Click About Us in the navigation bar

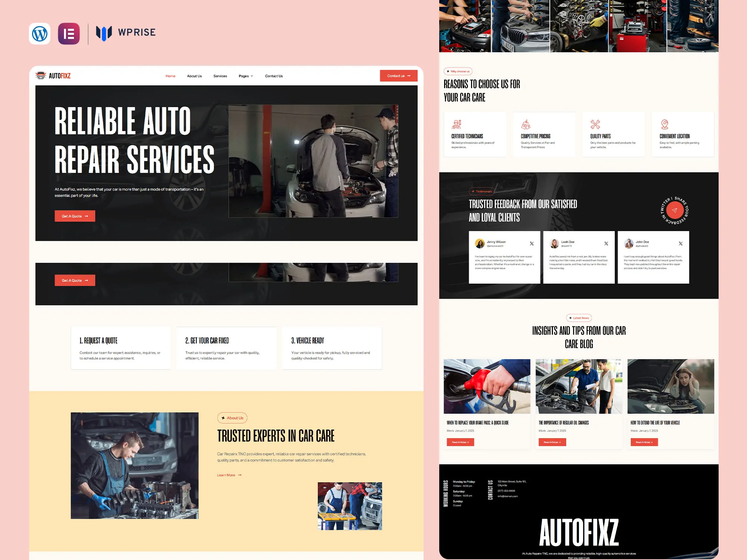coord(194,76)
